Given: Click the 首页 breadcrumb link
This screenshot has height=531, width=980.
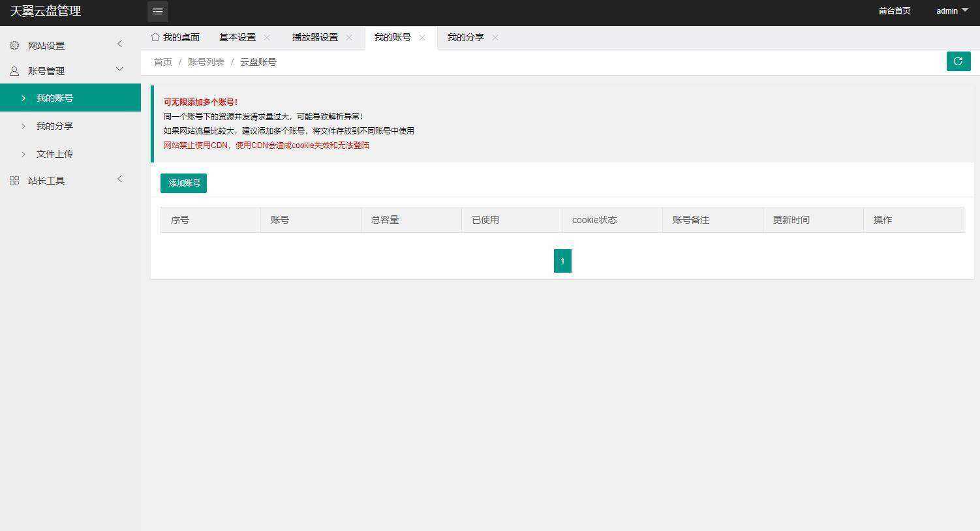Looking at the screenshot, I should point(162,61).
